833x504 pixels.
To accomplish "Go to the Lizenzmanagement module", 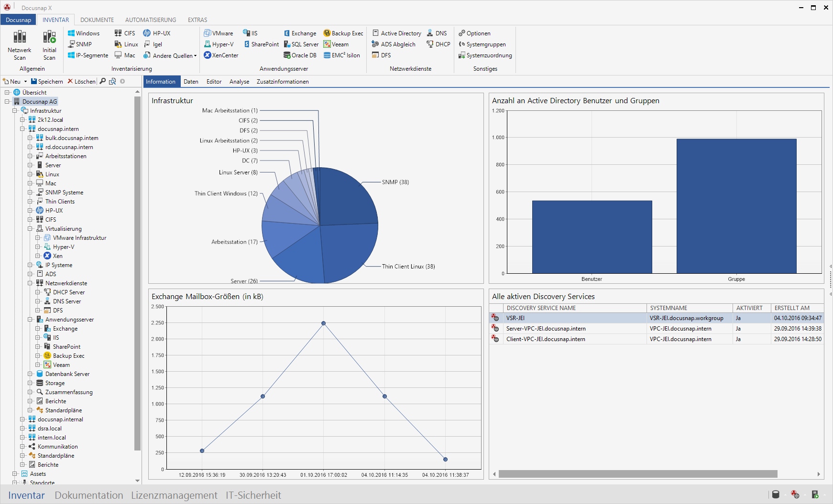I will point(174,495).
